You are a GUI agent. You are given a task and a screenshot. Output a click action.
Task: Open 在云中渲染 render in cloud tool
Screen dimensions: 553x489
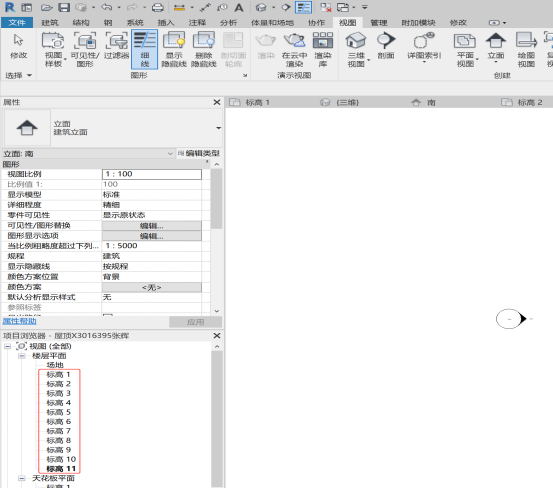point(294,49)
